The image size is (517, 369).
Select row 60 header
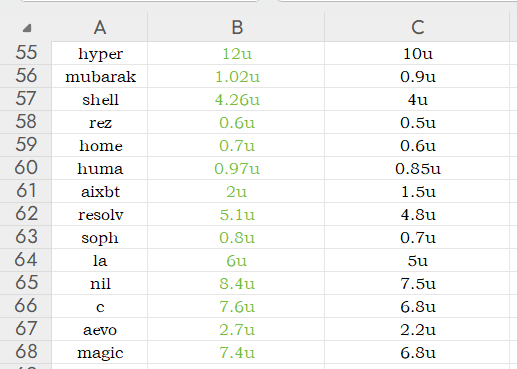(x=26, y=168)
